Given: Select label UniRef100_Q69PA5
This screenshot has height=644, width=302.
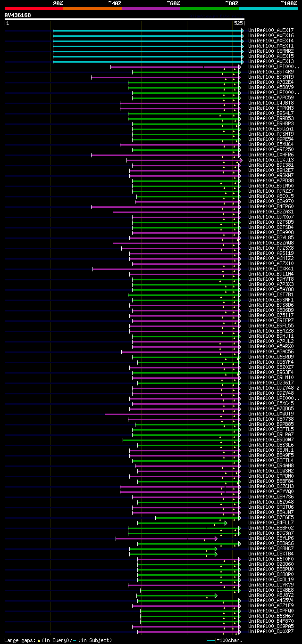Looking at the screenshot, I should 271,626.
